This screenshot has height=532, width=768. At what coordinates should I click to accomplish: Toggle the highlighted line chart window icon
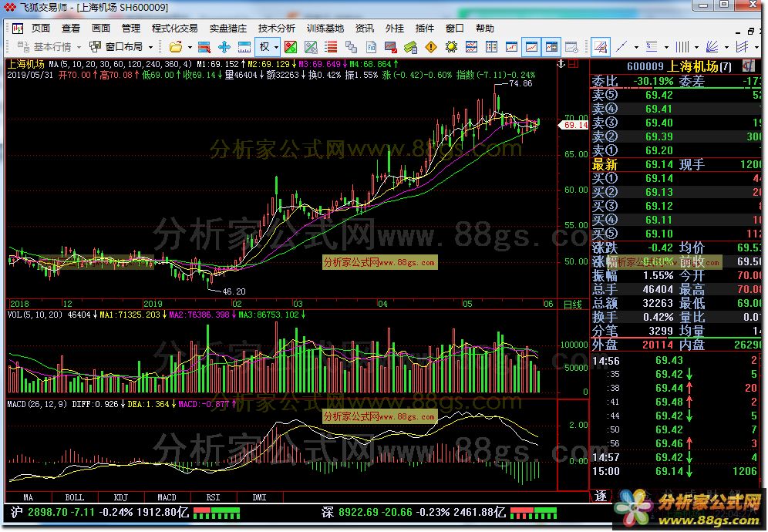click(x=531, y=47)
